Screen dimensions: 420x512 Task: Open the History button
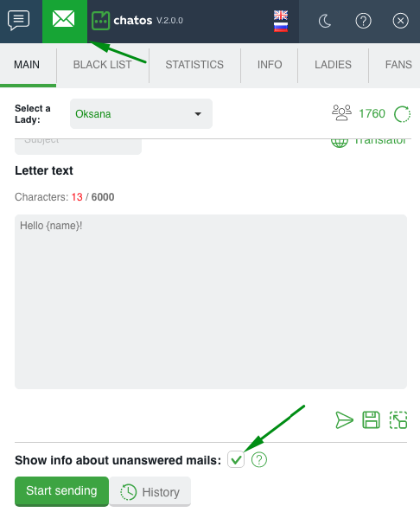point(150,492)
